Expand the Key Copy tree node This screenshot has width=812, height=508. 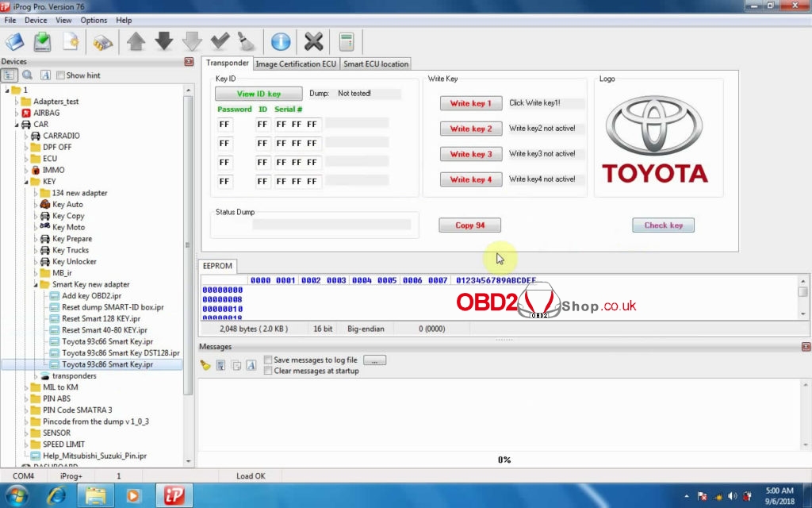coord(36,216)
